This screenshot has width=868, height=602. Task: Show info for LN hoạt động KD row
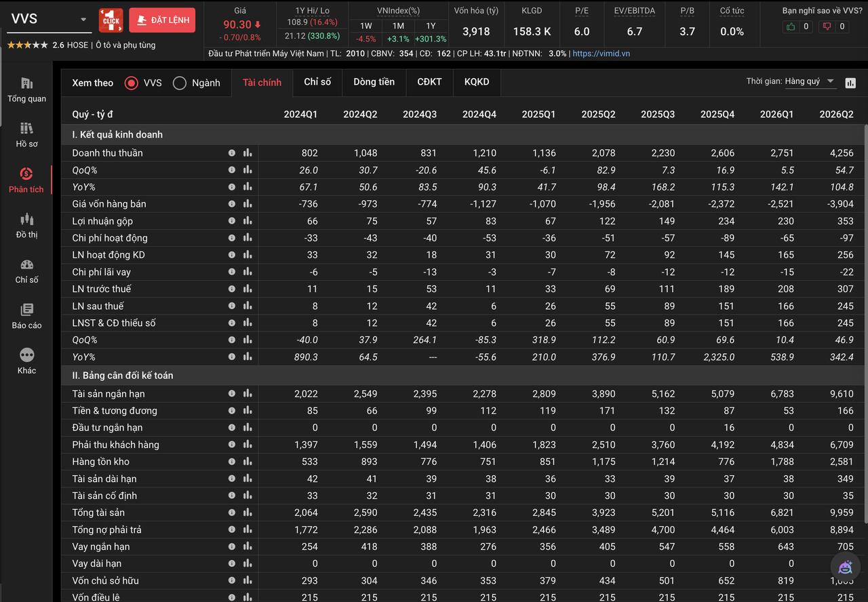(232, 255)
